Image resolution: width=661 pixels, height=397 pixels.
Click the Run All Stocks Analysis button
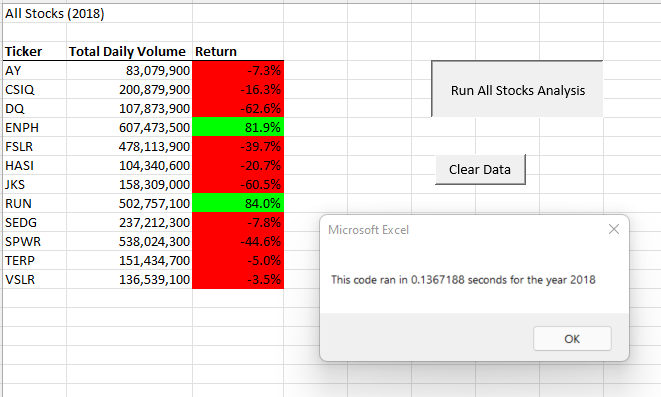[x=517, y=89]
